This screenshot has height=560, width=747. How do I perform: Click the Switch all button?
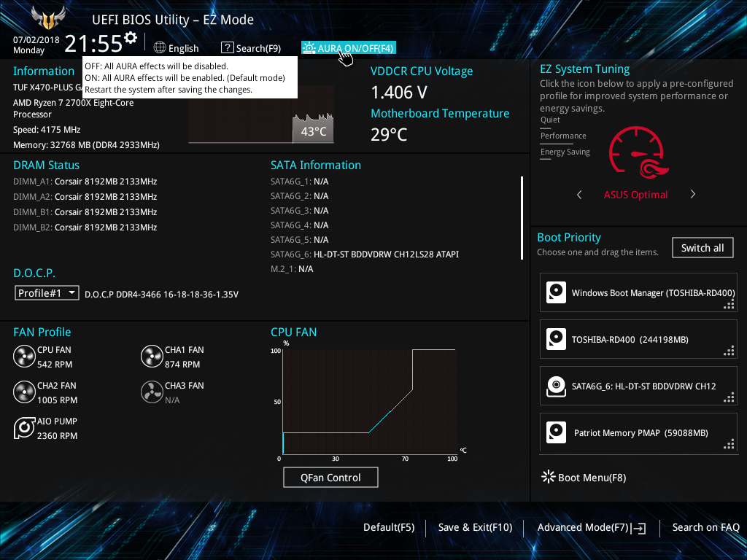click(703, 248)
